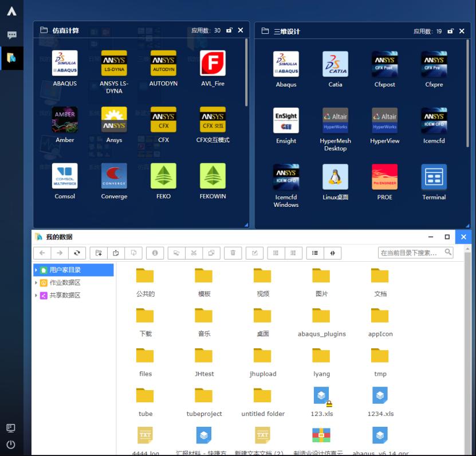Close the 仿真计算 panel
476x456 pixels.
(241, 30)
